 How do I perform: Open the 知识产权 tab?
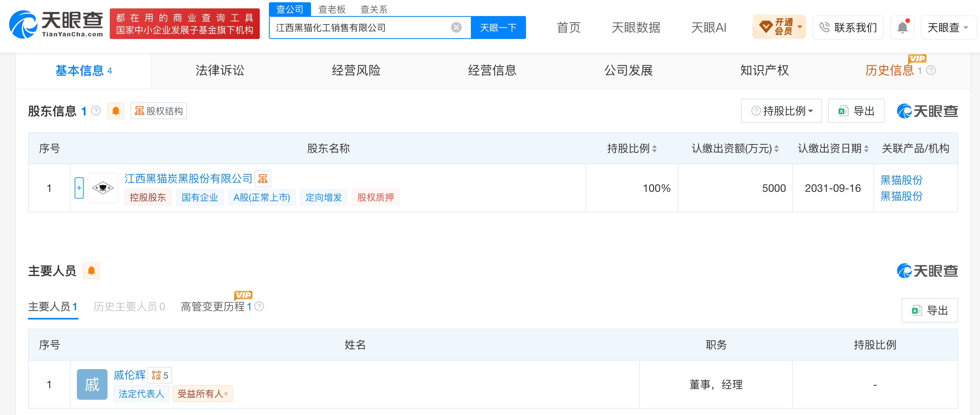(765, 70)
